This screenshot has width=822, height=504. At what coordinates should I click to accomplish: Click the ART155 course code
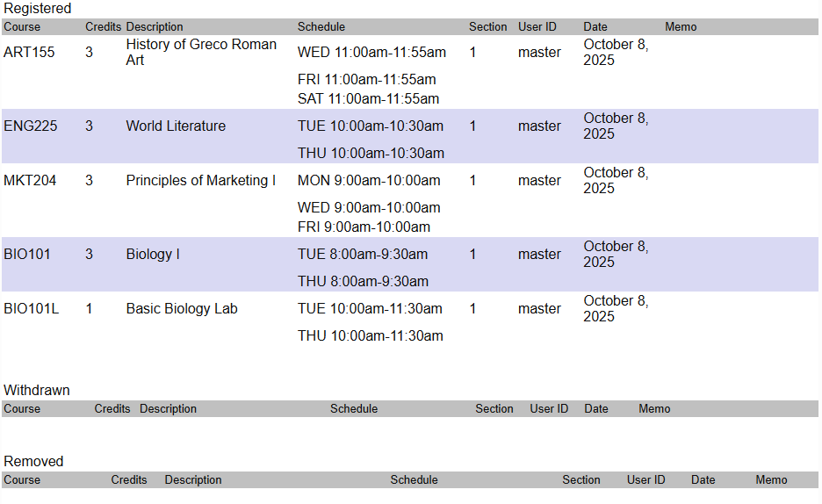click(29, 53)
